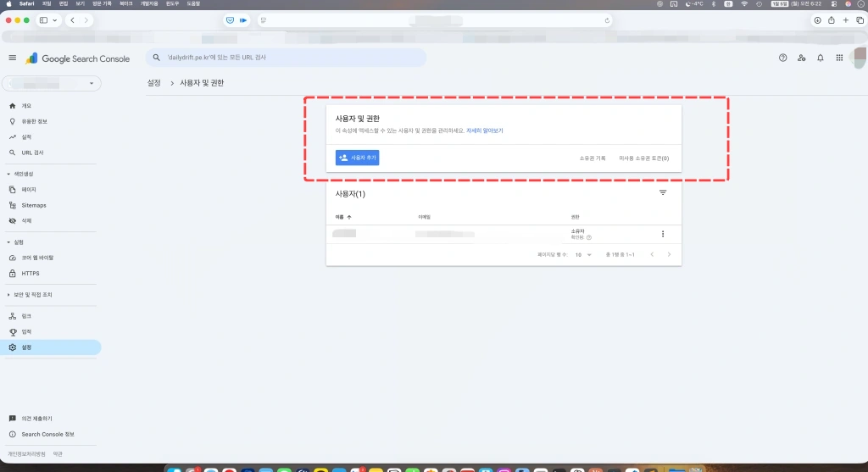The image size is (868, 472).
Task: Select HTTPS in the sidebar
Action: tap(31, 273)
